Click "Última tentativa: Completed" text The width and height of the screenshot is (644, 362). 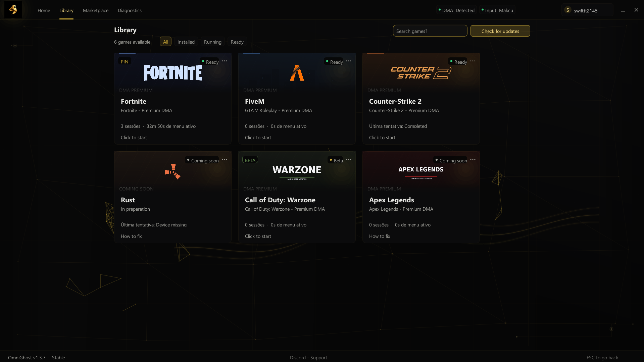tap(398, 126)
